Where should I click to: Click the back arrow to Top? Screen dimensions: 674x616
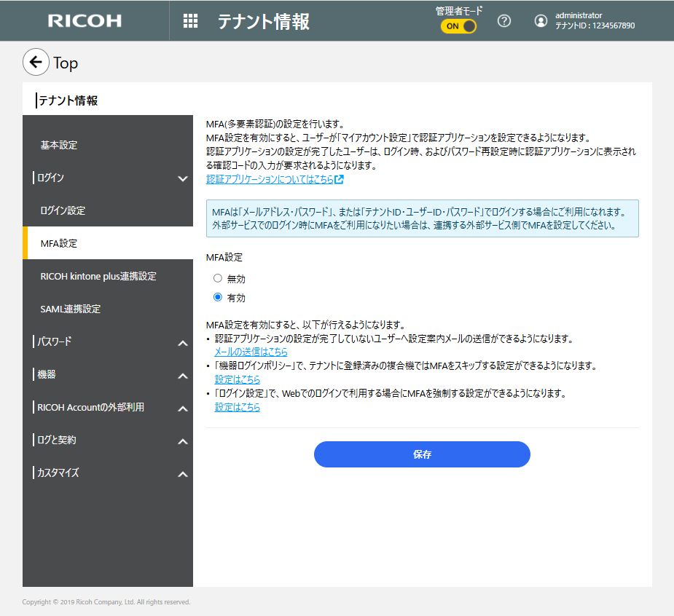click(36, 63)
